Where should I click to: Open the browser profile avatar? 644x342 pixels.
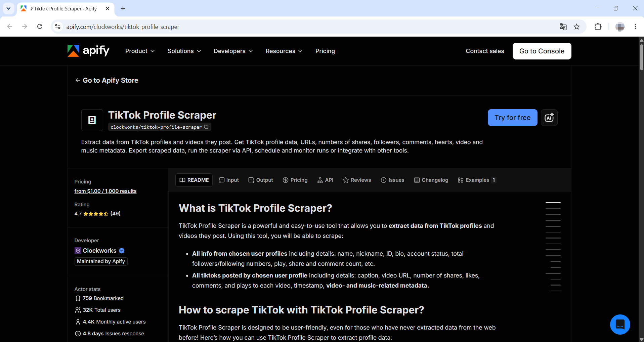click(620, 27)
